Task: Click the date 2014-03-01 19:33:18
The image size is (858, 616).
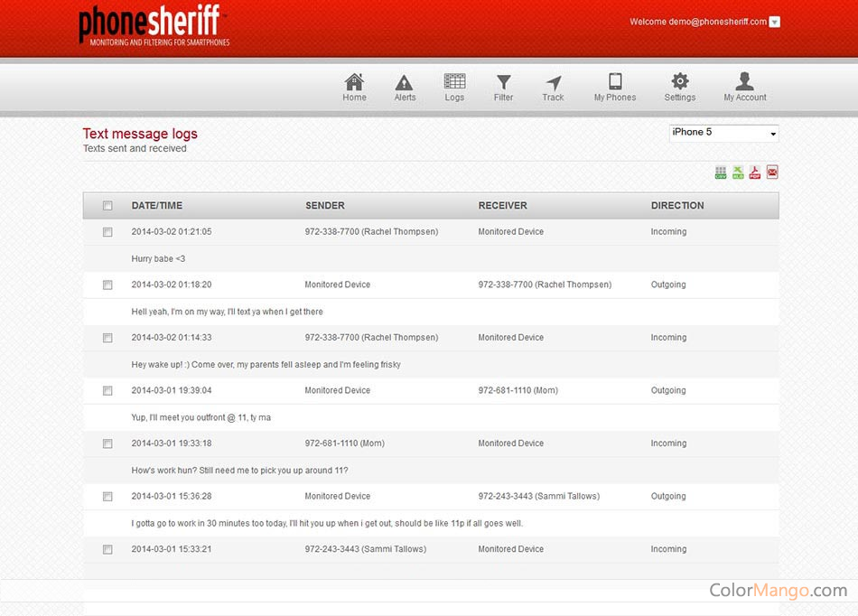Action: 172,443
